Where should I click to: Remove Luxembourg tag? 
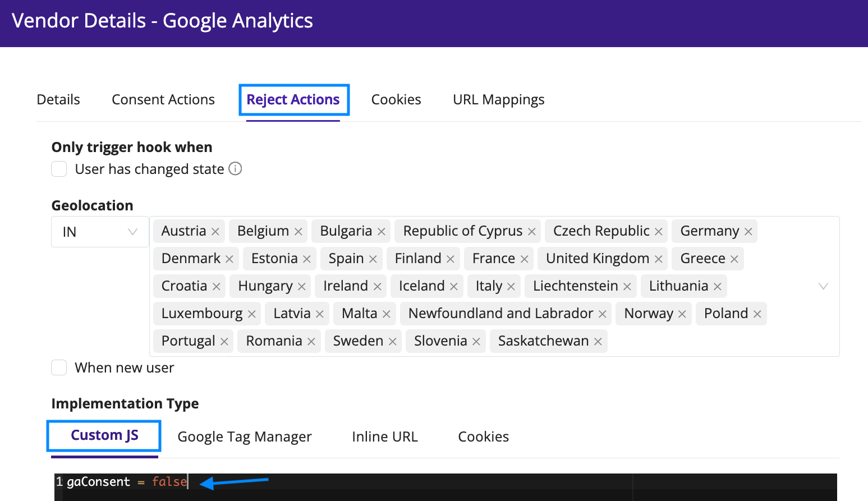[252, 314]
